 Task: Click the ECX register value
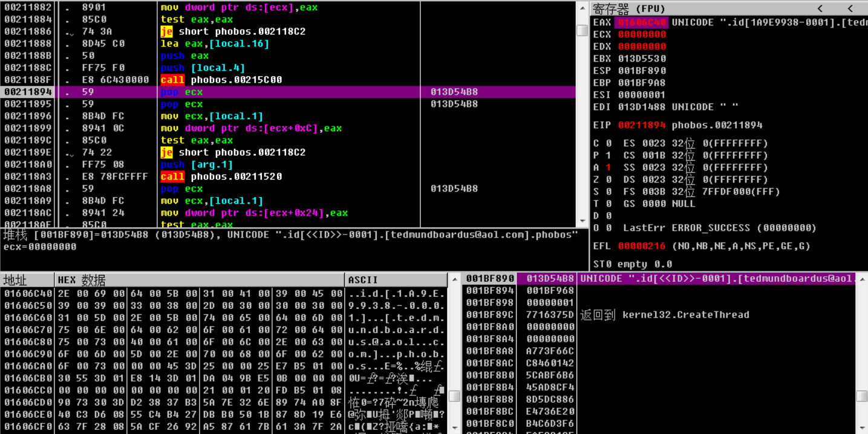(x=642, y=34)
